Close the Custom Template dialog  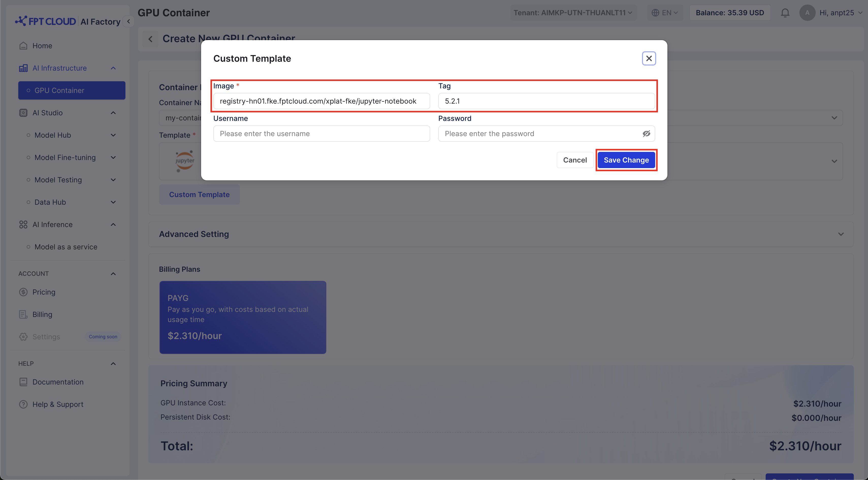pyautogui.click(x=649, y=58)
